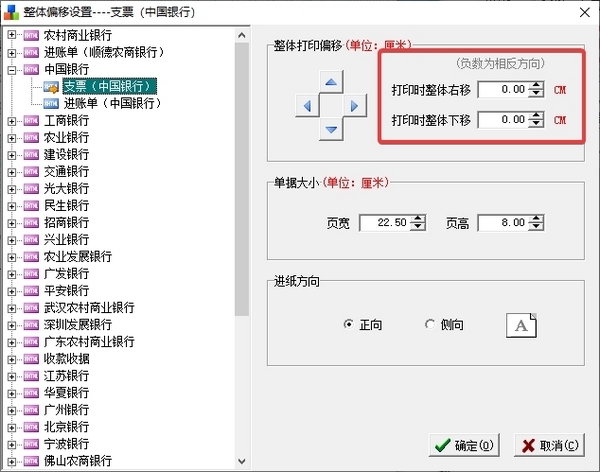
Task: Select 武汉农村商业银行 in the tree
Action: (x=89, y=308)
